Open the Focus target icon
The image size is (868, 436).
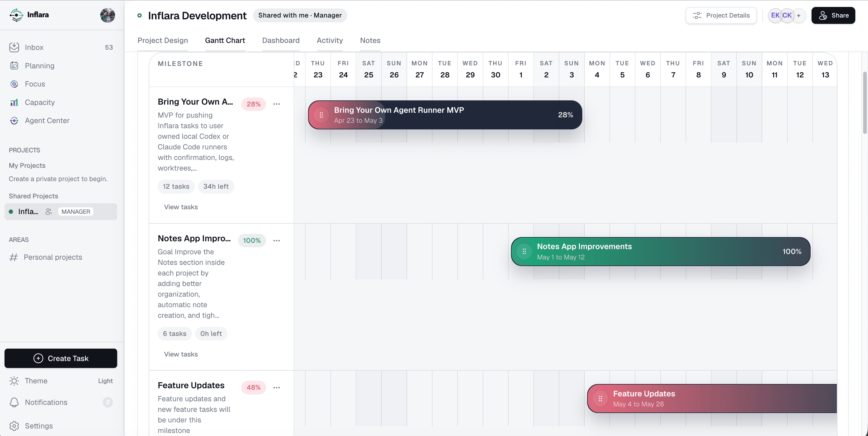pos(14,84)
